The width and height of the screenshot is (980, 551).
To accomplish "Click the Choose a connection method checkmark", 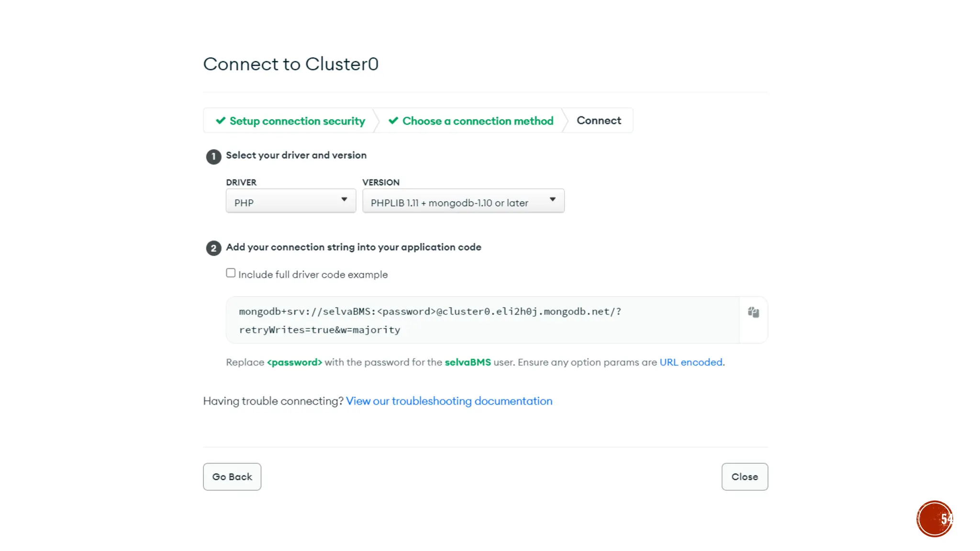I will pyautogui.click(x=393, y=121).
